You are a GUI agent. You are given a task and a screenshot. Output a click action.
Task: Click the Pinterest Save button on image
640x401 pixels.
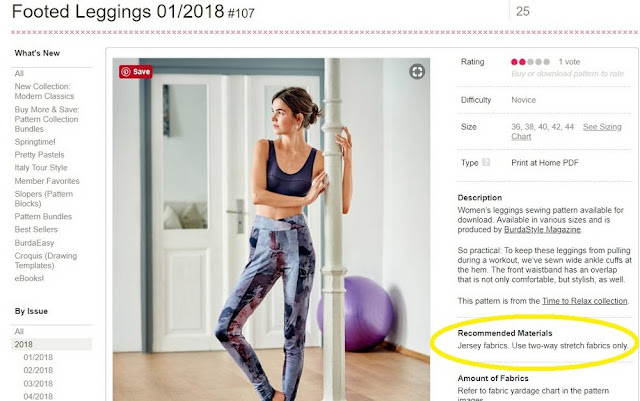(x=136, y=71)
